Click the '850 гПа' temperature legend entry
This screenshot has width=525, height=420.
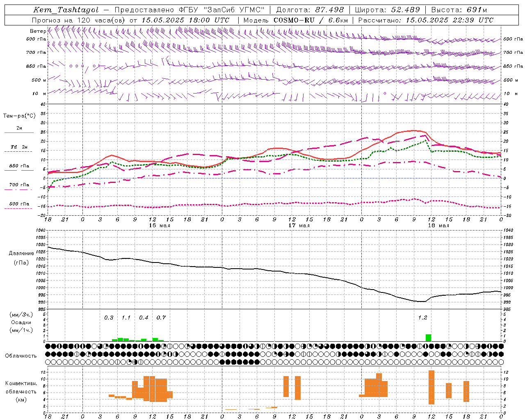(19, 166)
